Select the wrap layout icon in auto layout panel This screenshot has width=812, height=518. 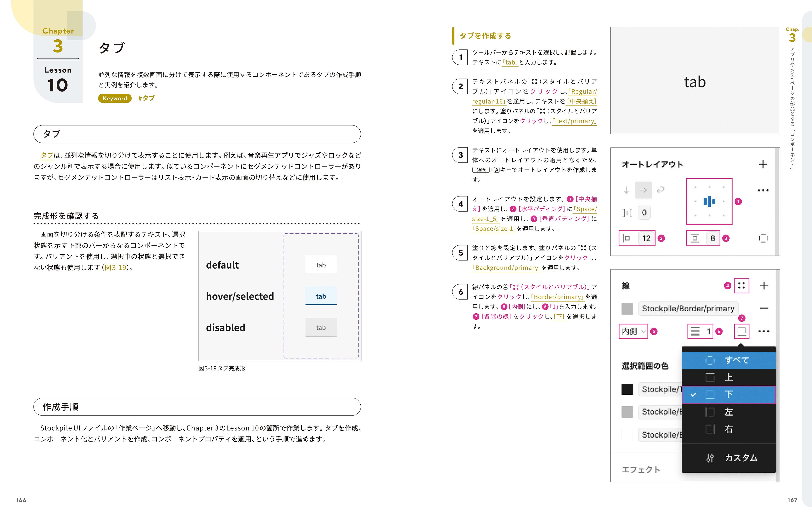point(661,190)
